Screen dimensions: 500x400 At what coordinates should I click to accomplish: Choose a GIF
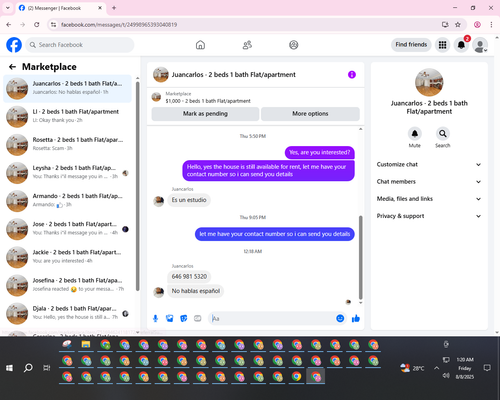pyautogui.click(x=198, y=319)
